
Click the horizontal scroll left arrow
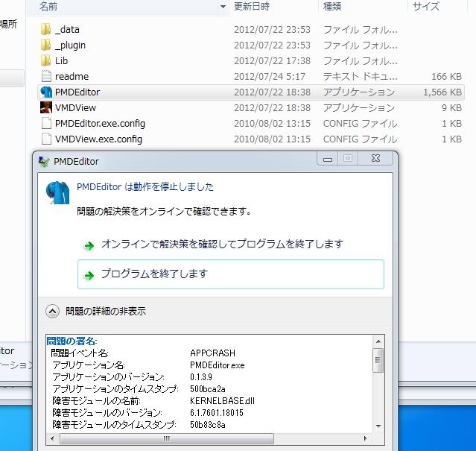point(52,438)
